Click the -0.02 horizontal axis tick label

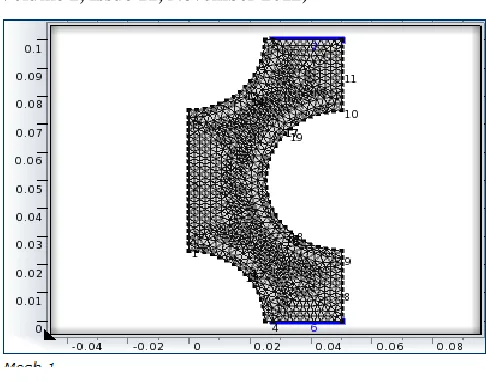tap(148, 347)
